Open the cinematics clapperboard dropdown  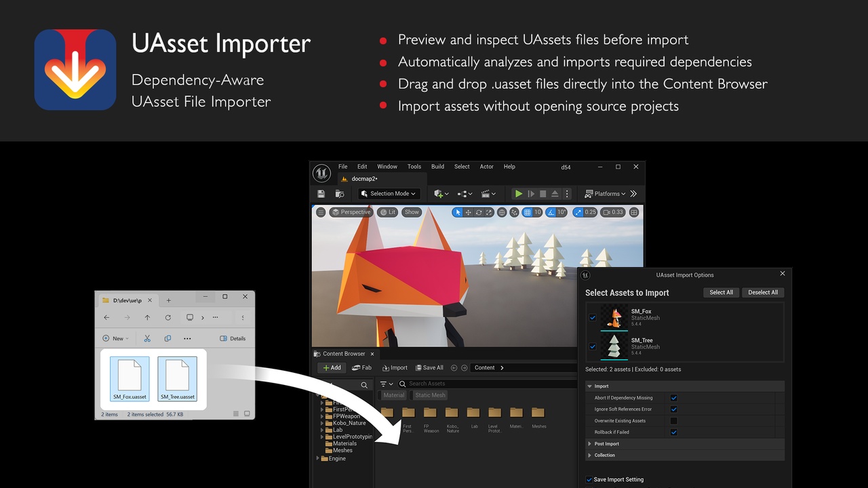pyautogui.click(x=488, y=194)
